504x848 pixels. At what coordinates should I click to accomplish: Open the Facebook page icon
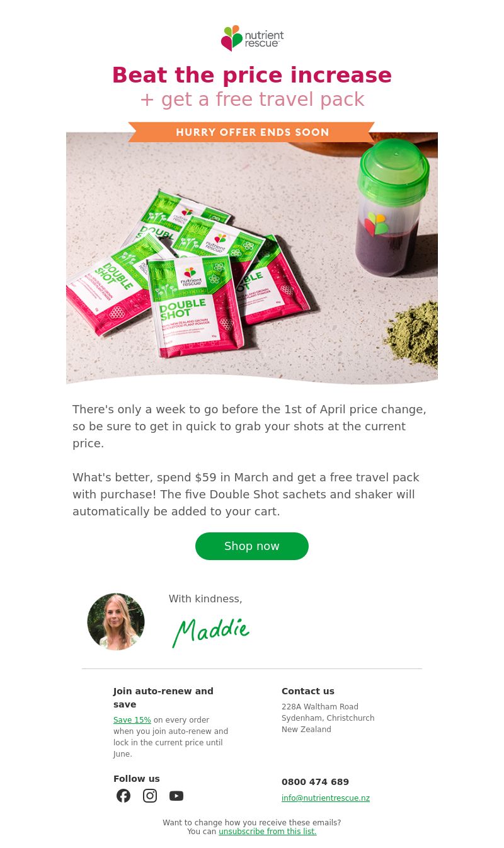(123, 796)
